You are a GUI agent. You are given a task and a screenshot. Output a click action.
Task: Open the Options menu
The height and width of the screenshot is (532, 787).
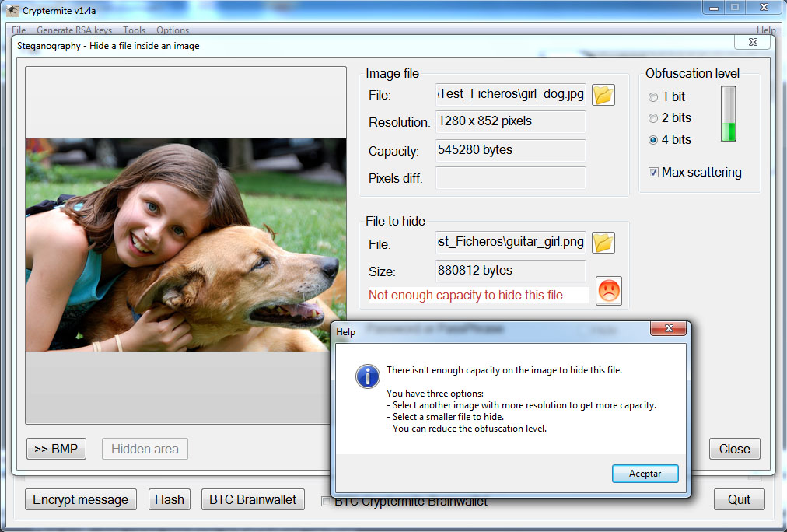pos(173,30)
